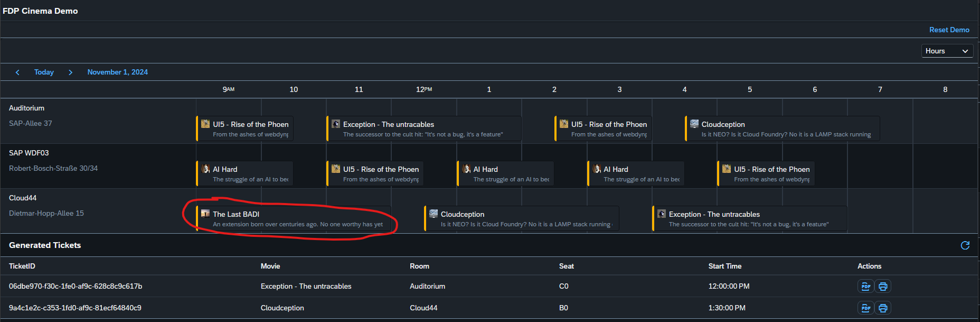Click the Reset Demo link

click(949, 30)
